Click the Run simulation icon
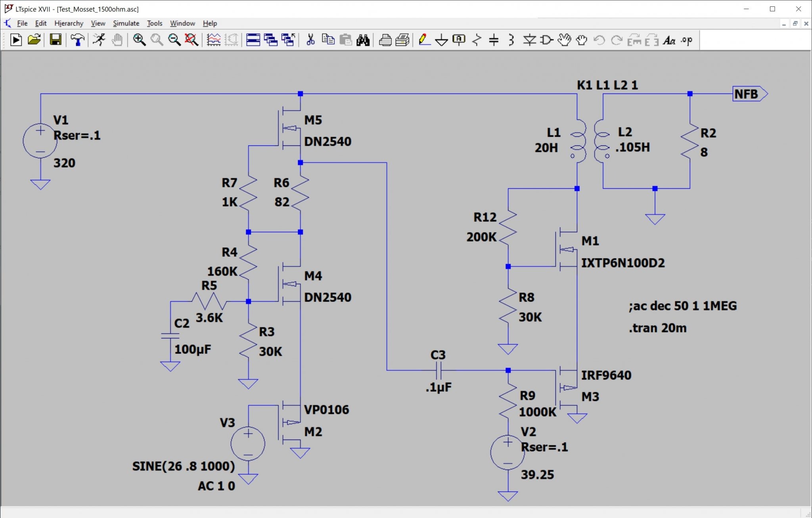 16,40
